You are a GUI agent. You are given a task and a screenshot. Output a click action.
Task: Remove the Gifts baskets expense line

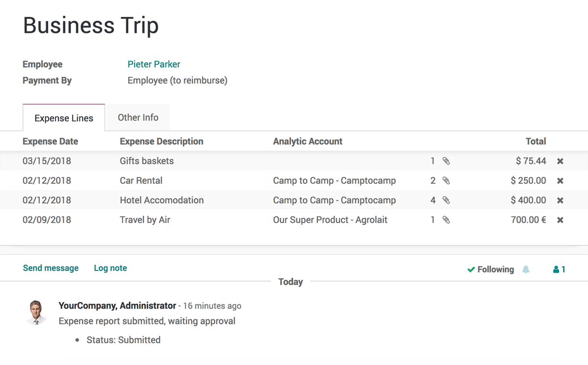coord(560,161)
